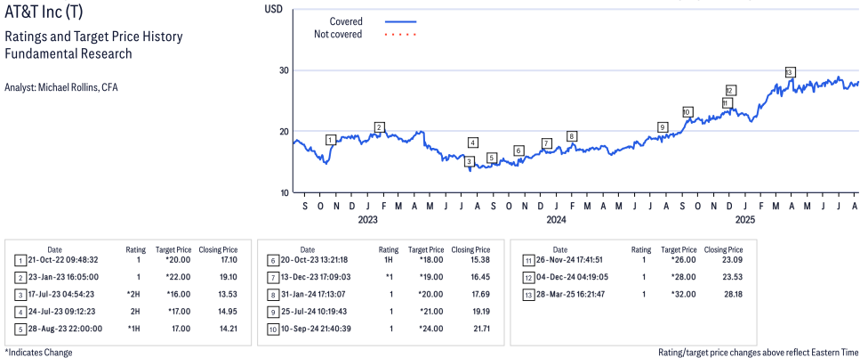Click date 20-Oct-23 13:21:18
The height and width of the screenshot is (358, 868).
coord(316,259)
